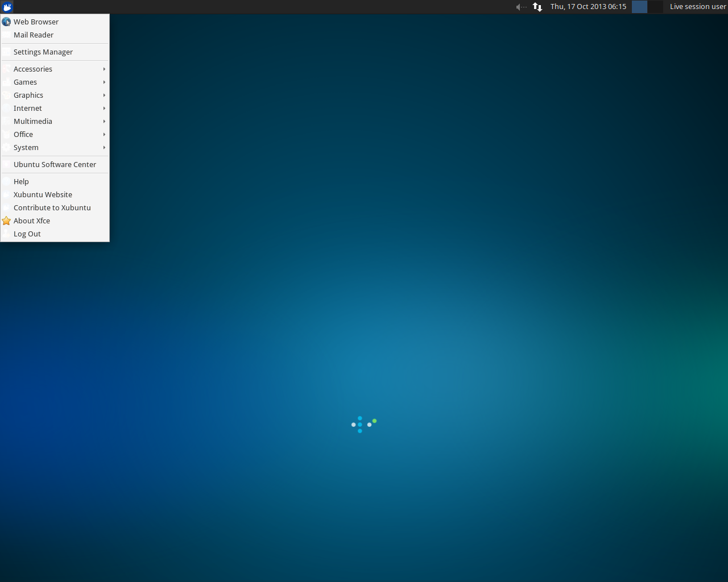Expand the Graphics submenu

coord(55,95)
